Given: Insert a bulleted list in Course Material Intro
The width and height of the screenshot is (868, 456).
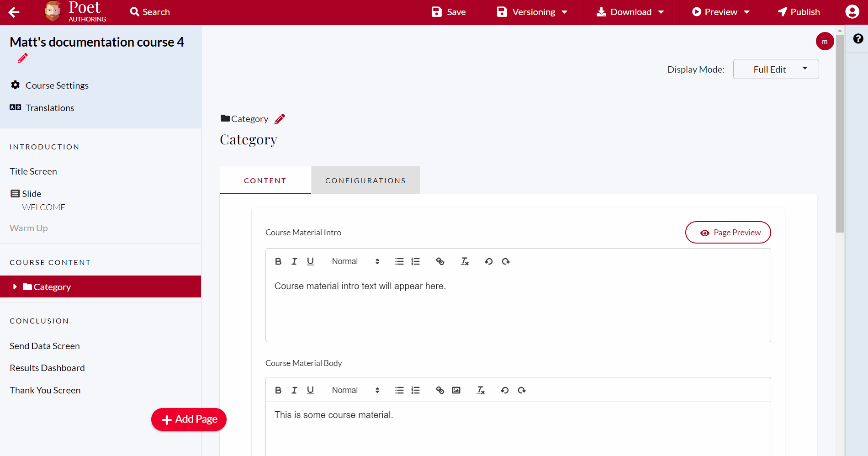Looking at the screenshot, I should click(399, 261).
